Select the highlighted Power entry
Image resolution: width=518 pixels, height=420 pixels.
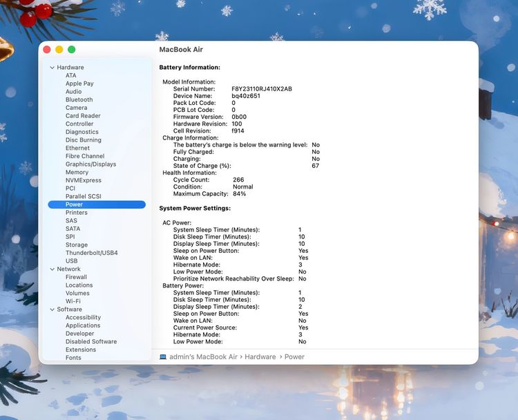(97, 204)
